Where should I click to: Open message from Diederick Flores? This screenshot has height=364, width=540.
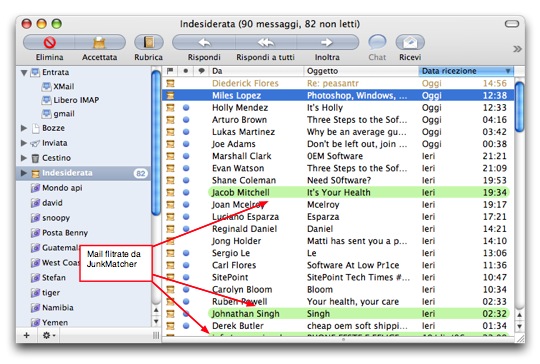(338, 83)
